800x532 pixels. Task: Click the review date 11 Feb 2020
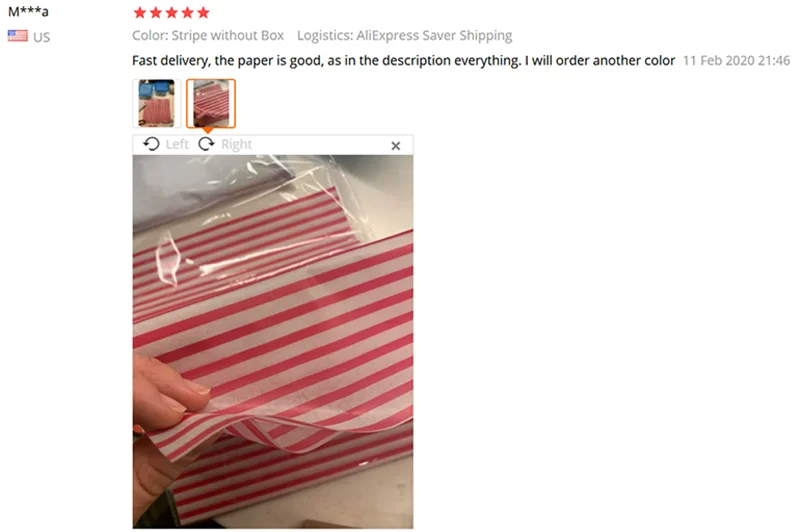pos(736,61)
